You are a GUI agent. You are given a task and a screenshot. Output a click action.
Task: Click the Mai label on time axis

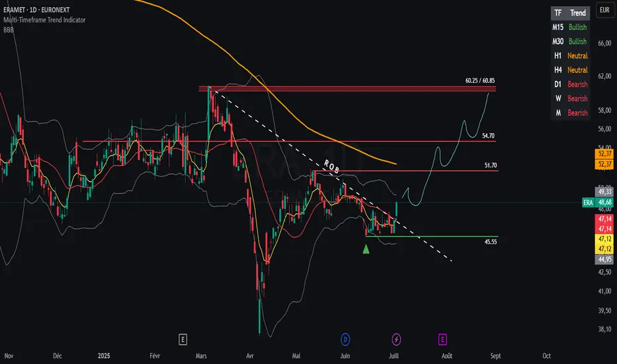click(296, 356)
